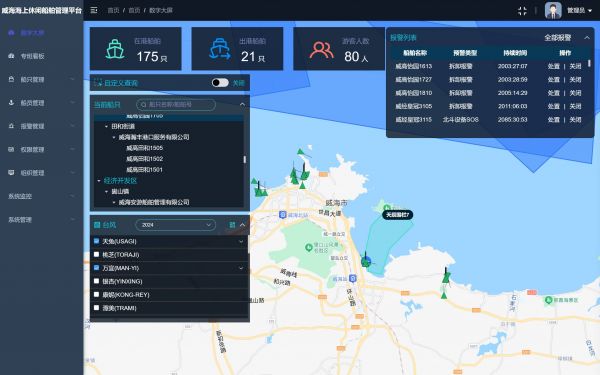Click the calendar icon beside typhoon year
The image size is (600, 375).
(x=232, y=225)
